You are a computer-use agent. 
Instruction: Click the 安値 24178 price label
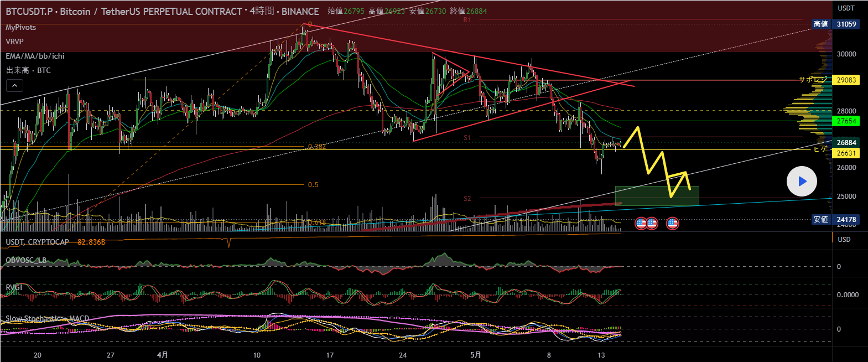coord(846,219)
